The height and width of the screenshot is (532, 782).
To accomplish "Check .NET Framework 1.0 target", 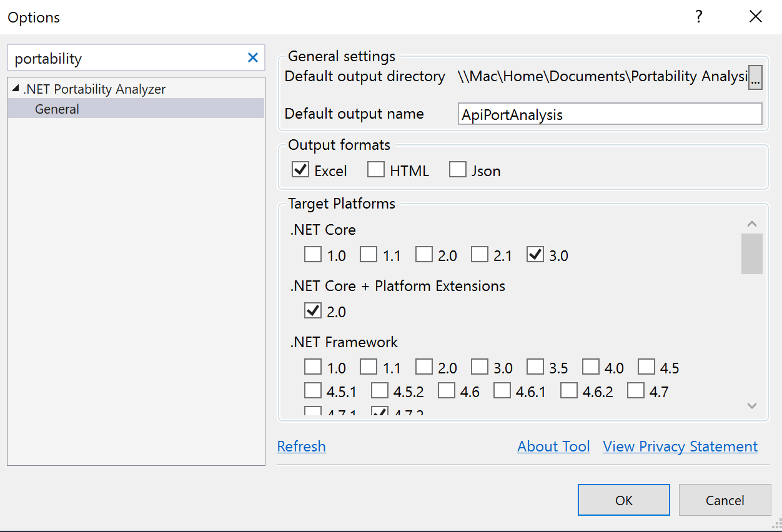I will pos(313,367).
